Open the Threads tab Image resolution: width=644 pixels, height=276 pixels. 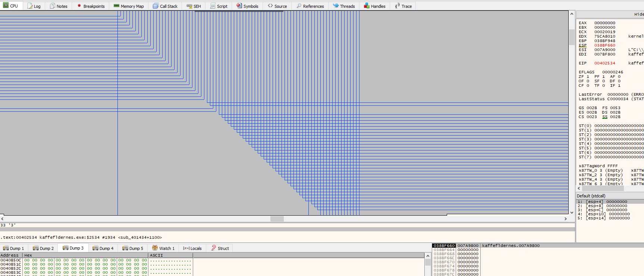[344, 6]
